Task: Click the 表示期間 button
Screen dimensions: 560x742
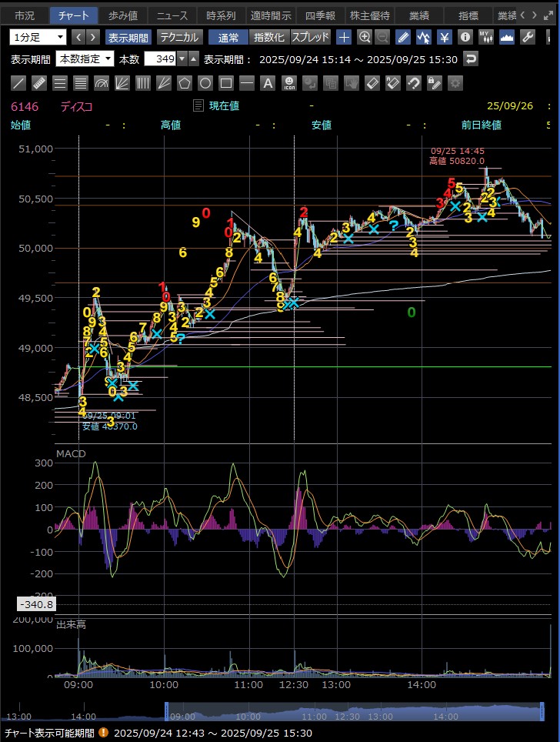Action: point(128,37)
